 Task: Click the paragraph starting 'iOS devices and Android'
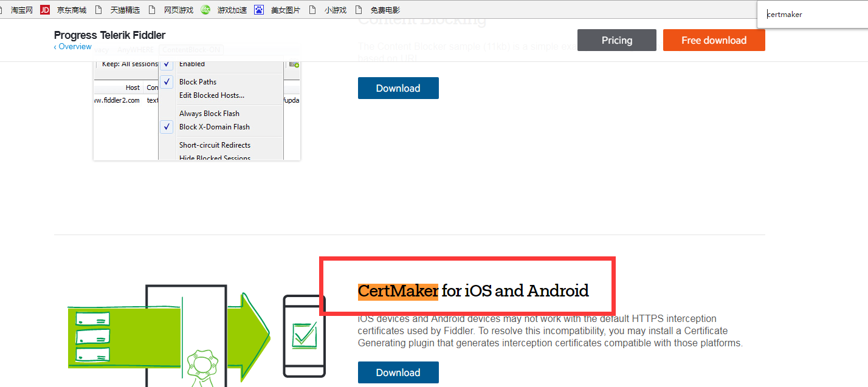(550, 330)
